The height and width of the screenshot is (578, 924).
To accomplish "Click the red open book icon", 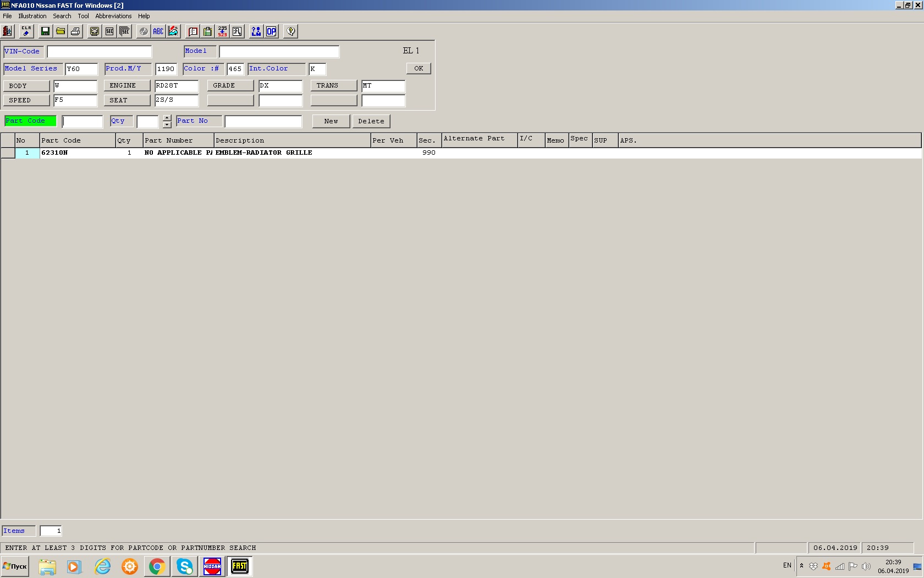I will click(193, 31).
